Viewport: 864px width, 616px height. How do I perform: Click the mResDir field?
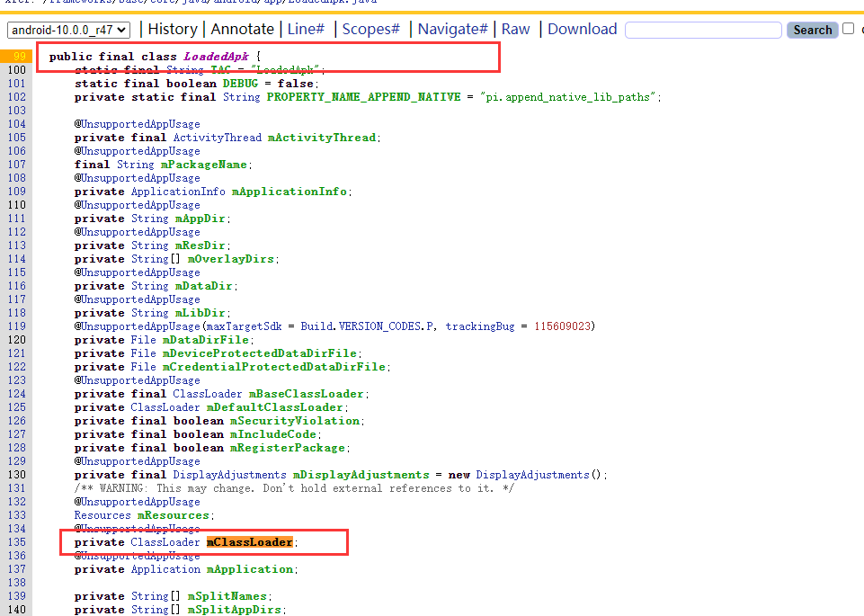(200, 246)
